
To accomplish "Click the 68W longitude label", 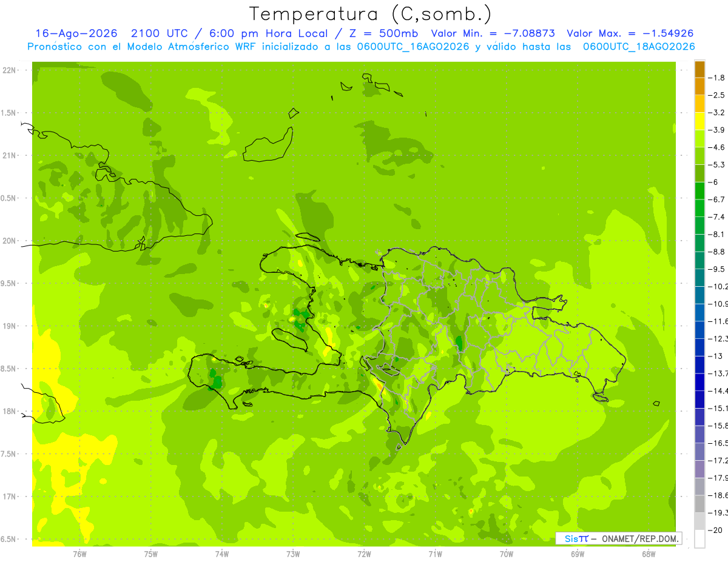I will coord(649,554).
